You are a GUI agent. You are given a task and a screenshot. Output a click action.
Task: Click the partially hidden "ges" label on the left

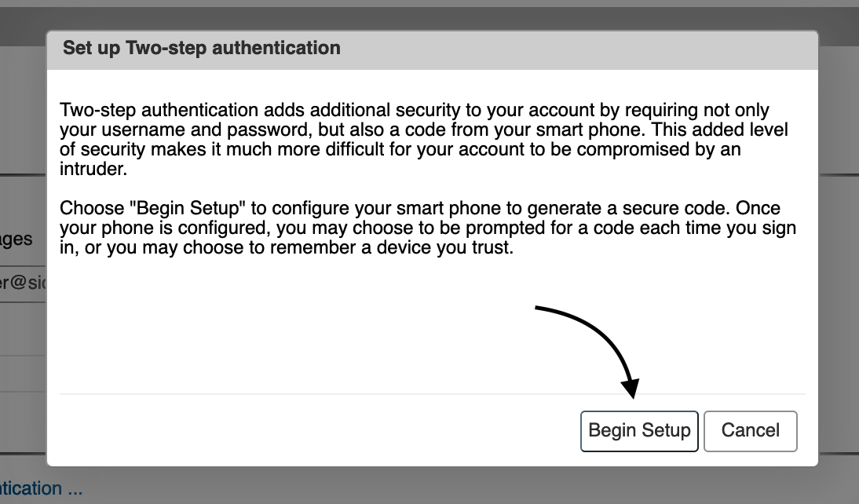[x=16, y=239]
